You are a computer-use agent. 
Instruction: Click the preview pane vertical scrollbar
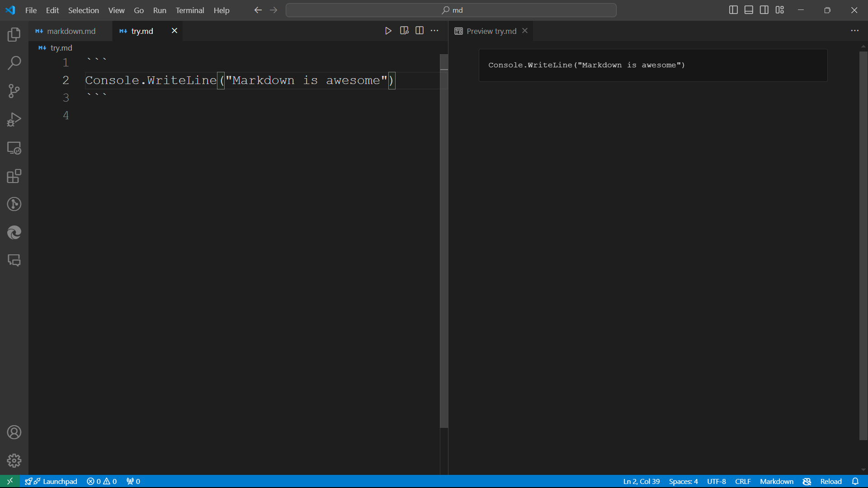point(863,245)
